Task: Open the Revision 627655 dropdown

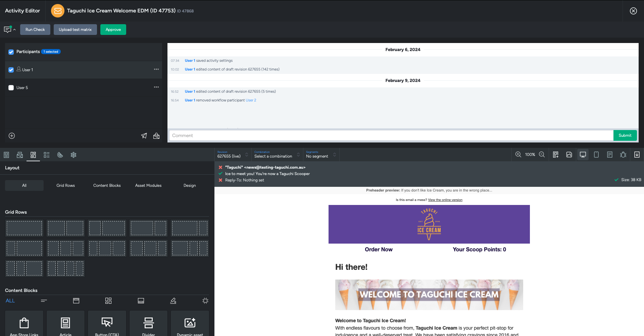Action: click(x=232, y=155)
